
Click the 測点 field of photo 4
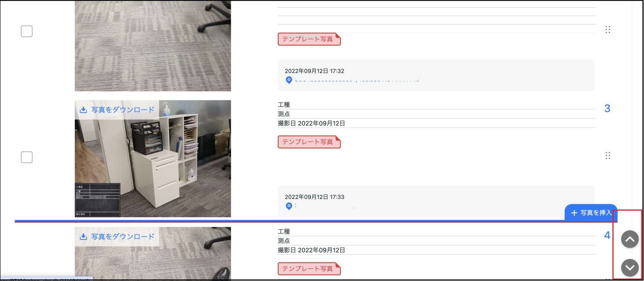[x=436, y=241]
